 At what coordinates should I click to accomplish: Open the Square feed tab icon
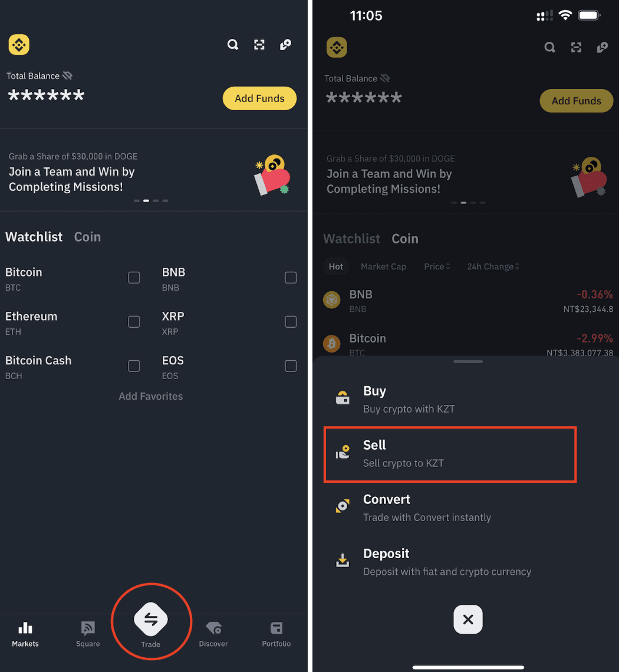[x=88, y=628]
